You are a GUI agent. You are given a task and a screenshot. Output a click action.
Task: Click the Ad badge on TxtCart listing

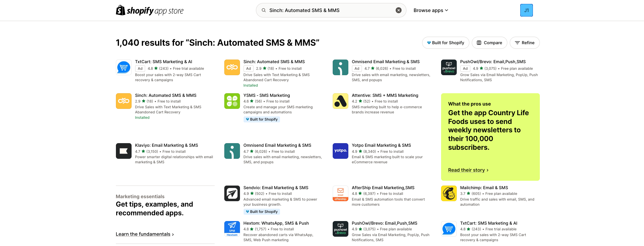click(x=140, y=69)
